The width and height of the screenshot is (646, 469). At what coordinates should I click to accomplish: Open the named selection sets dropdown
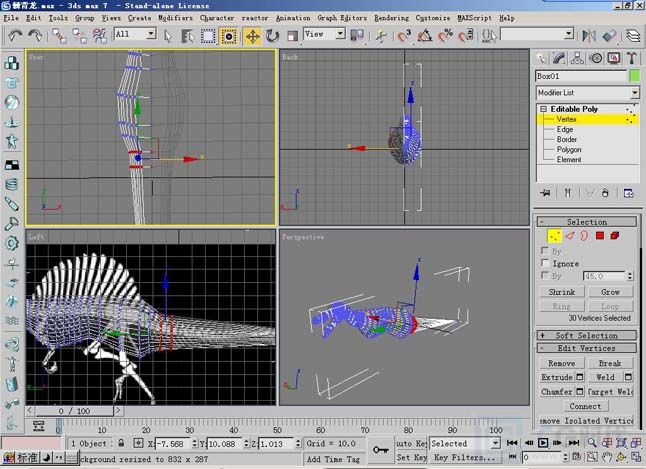coord(569,34)
